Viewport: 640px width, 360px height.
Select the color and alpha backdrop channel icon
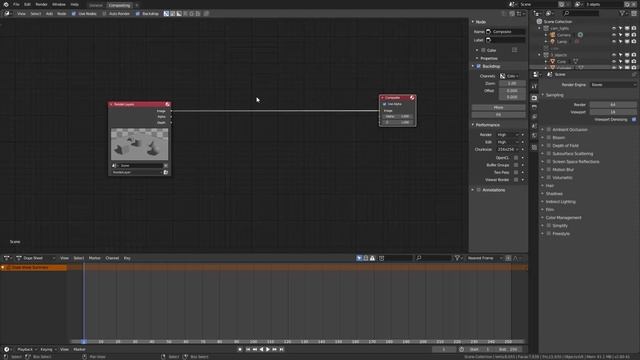(x=166, y=13)
